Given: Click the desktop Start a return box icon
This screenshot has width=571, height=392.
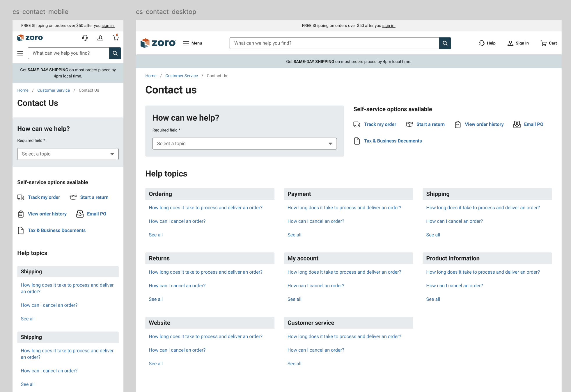Looking at the screenshot, I should click(409, 124).
